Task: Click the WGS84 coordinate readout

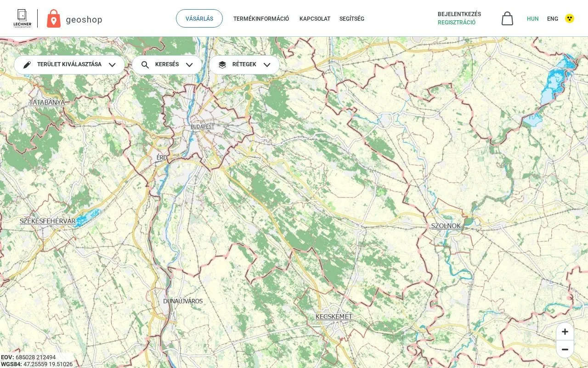Action: tap(37, 364)
